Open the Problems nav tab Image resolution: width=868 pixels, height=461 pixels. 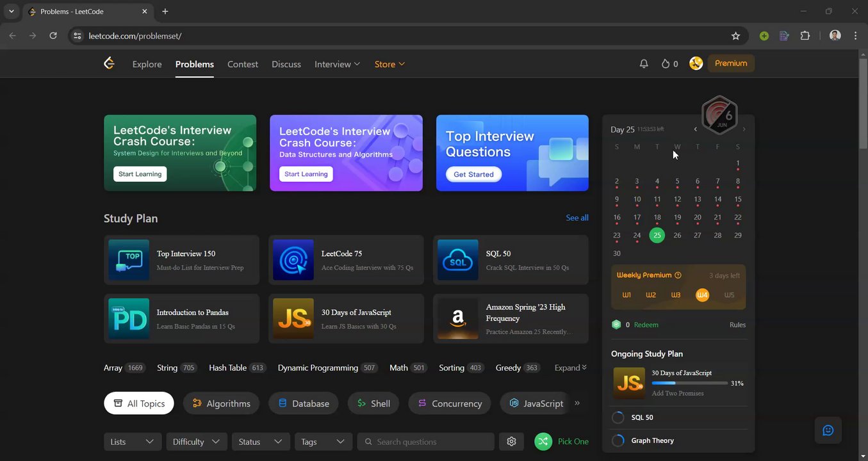coord(195,64)
